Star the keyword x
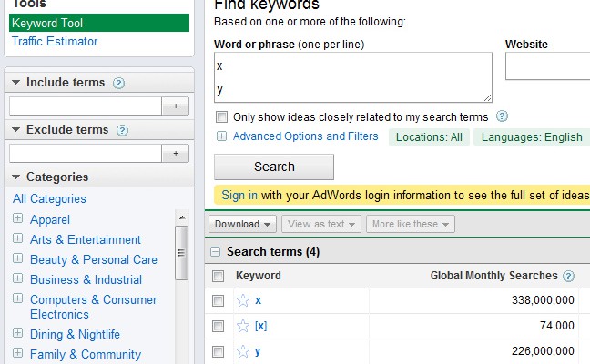The width and height of the screenshot is (590, 364). (x=243, y=300)
